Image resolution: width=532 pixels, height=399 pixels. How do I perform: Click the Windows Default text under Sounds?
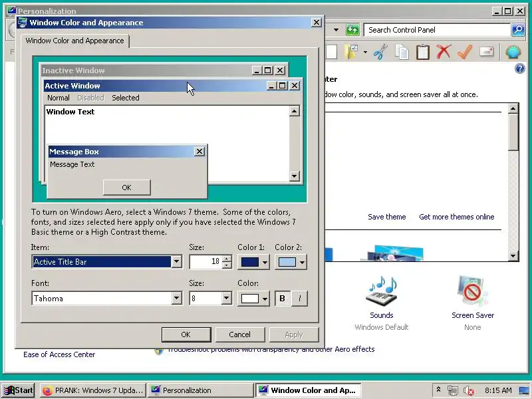pos(381,327)
